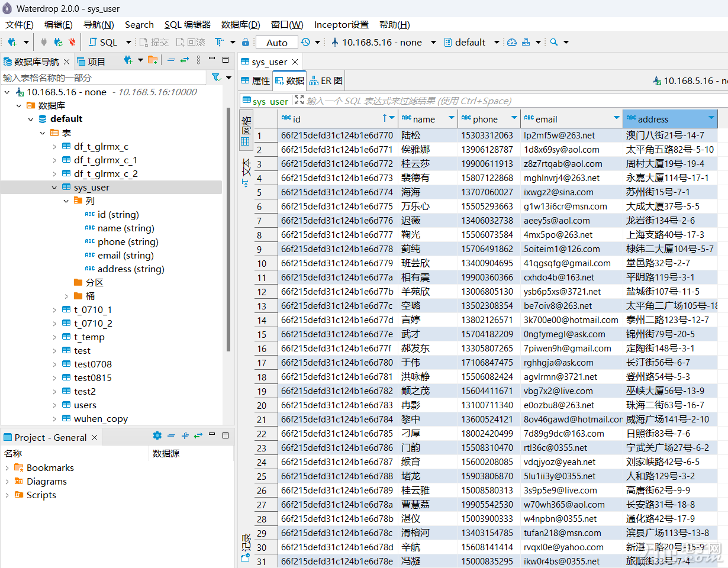728x568 pixels.
Task: Click link with editor arrows in navigator panel
Action: pos(185,60)
